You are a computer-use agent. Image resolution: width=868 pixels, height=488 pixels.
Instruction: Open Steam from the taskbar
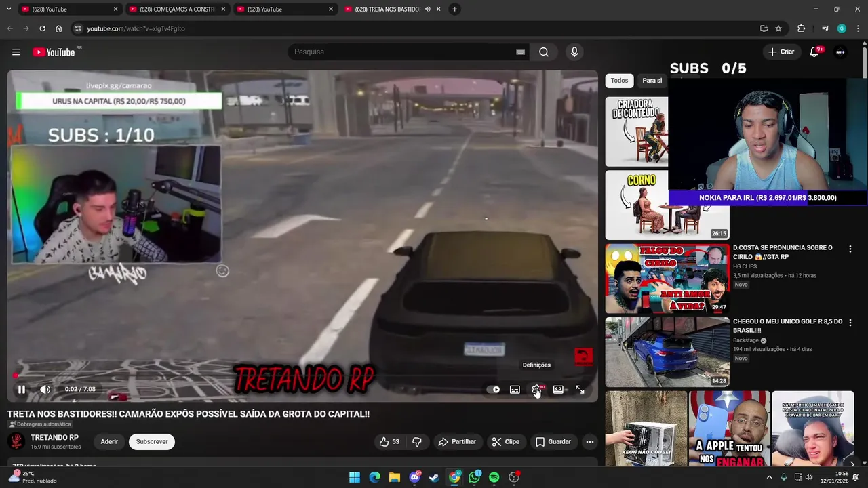[434, 478]
